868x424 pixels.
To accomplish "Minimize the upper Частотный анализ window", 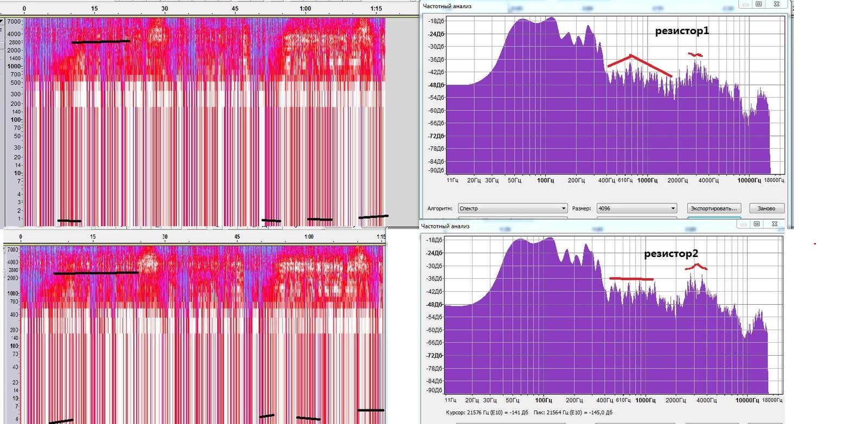I will click(x=744, y=4).
